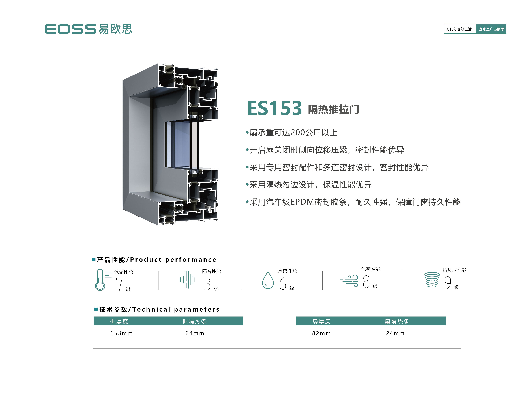This screenshot has height=394, width=532.
Task: Click the 153mm frame thickness value
Action: point(121,333)
